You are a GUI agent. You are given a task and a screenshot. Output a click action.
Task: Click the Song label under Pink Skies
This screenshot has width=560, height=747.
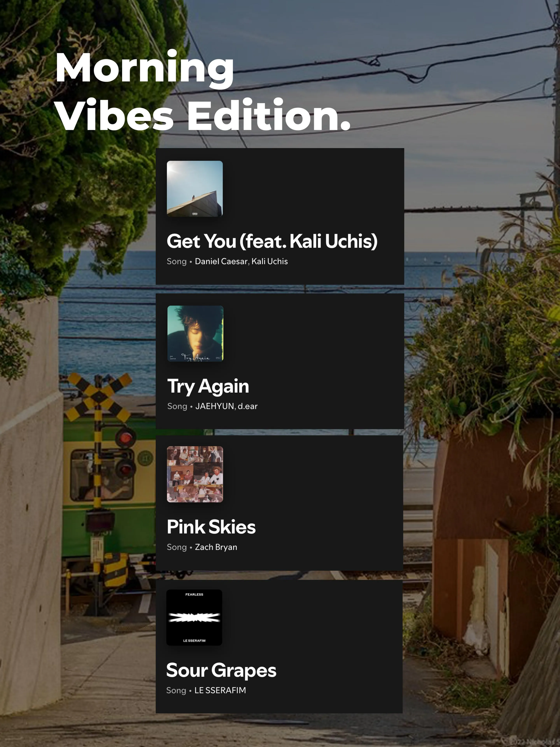click(177, 547)
